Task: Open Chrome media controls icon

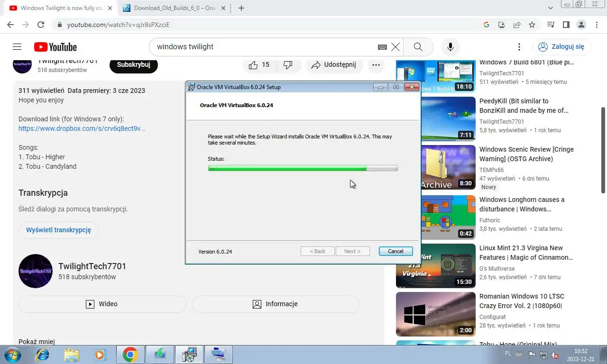Action: click(x=551, y=25)
